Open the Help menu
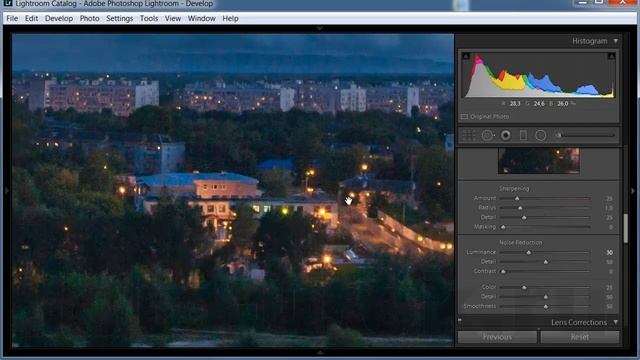Viewport: 640px width, 360px height. 230,18
